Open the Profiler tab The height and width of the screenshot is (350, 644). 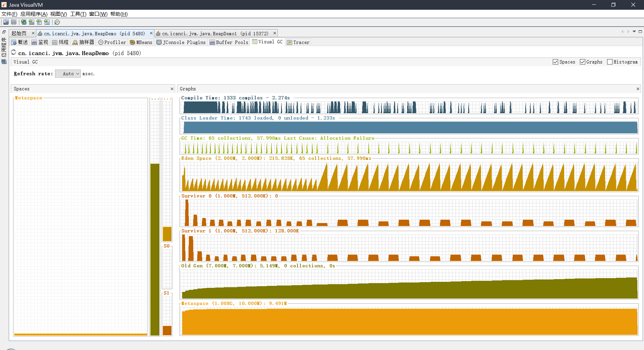(112, 42)
